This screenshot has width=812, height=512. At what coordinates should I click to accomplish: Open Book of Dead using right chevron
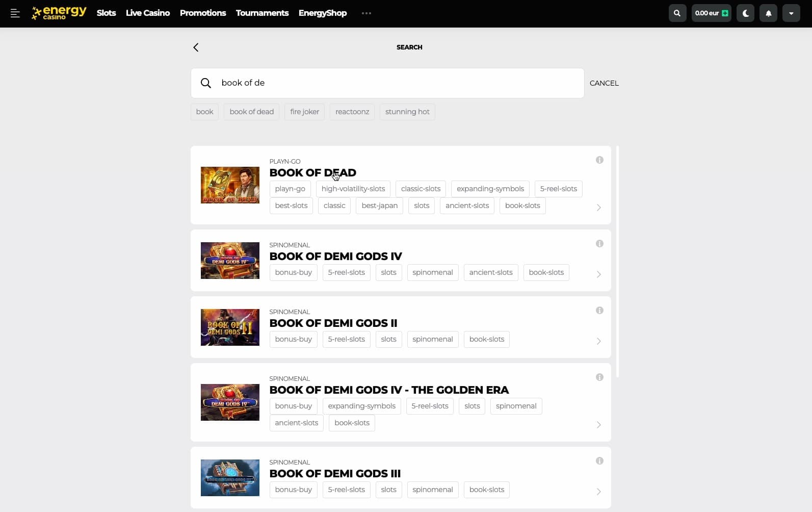click(x=598, y=208)
